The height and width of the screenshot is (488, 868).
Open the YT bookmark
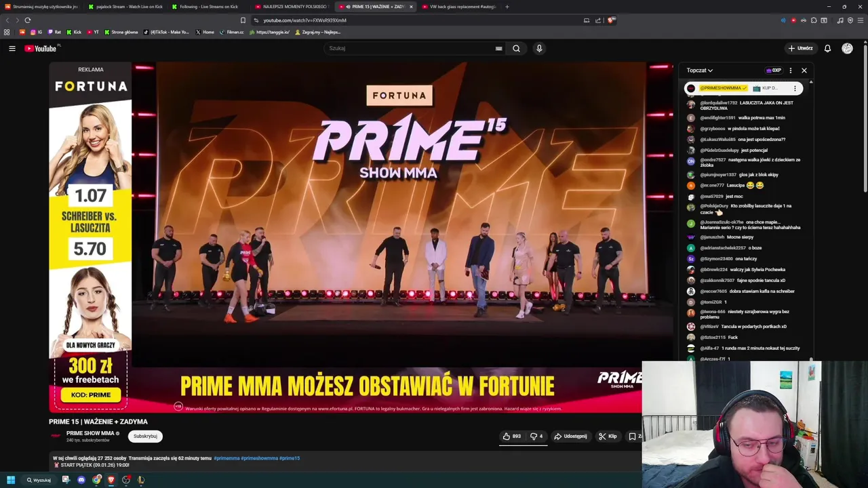coord(93,32)
